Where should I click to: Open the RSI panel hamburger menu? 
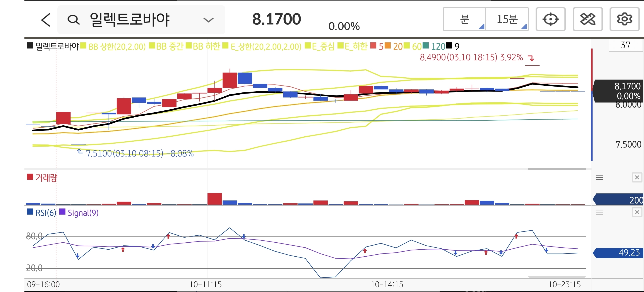(x=599, y=212)
